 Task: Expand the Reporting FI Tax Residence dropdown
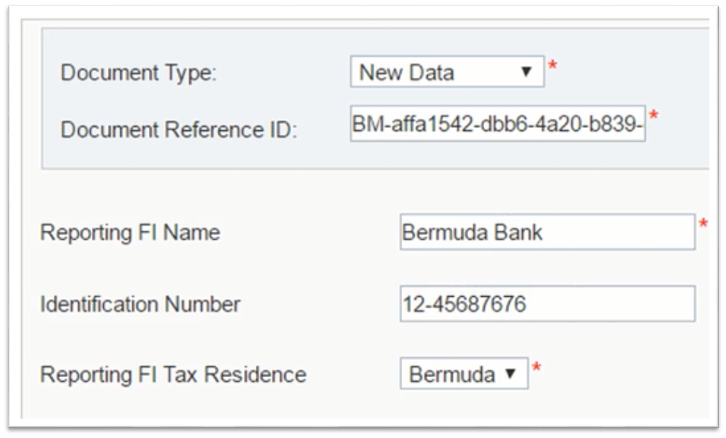462,374
